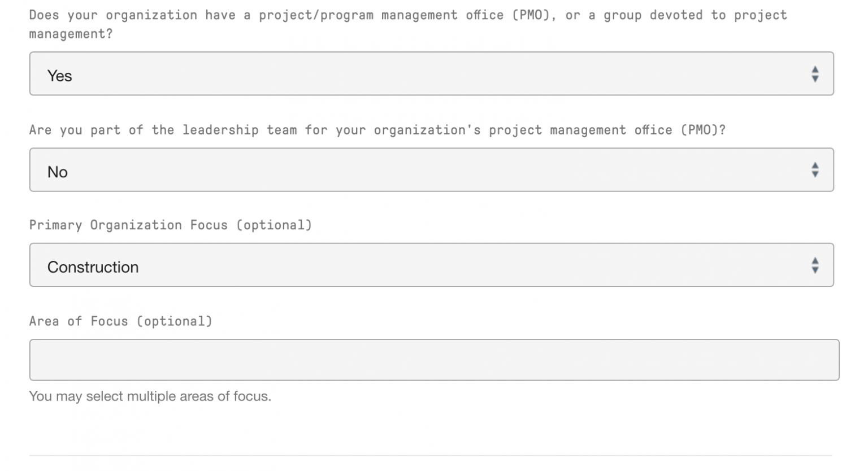The image size is (868, 471).
Task: Click the stepper arrows on the Yes dropdown
Action: pos(815,74)
